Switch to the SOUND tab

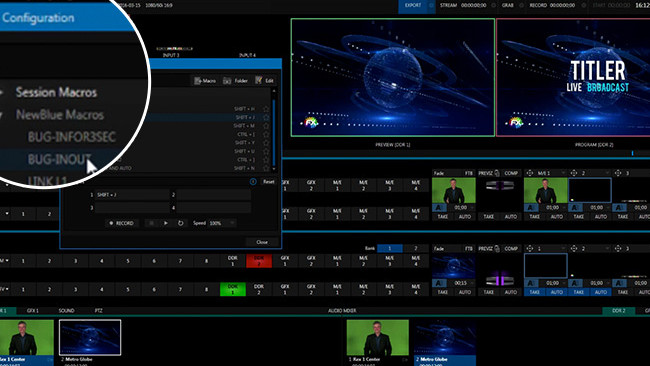pyautogui.click(x=66, y=310)
